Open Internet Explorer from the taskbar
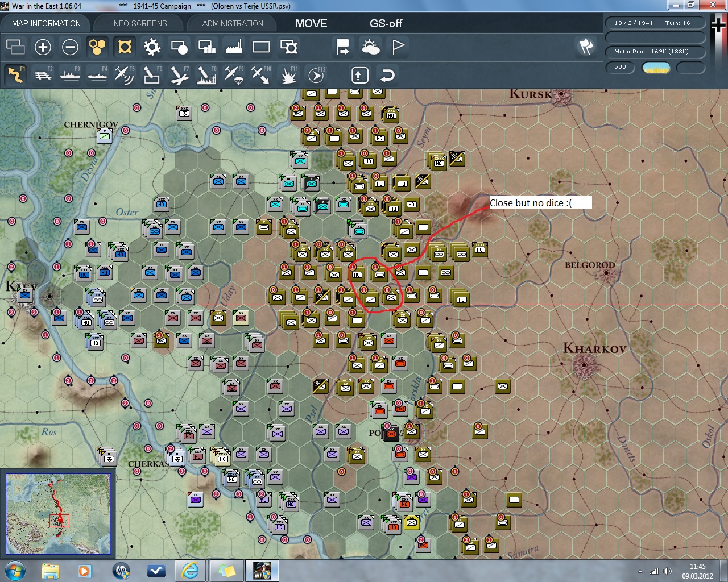Viewport: 728px width, 582px height. coord(189,570)
